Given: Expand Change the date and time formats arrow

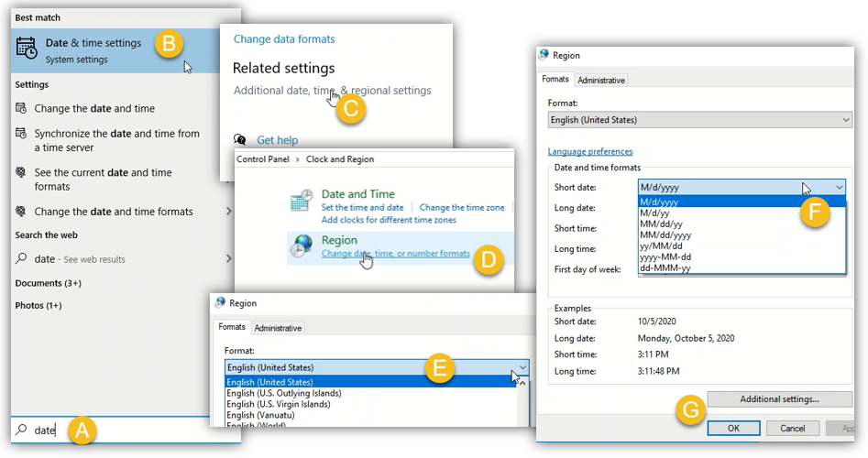Looking at the screenshot, I should tap(228, 212).
